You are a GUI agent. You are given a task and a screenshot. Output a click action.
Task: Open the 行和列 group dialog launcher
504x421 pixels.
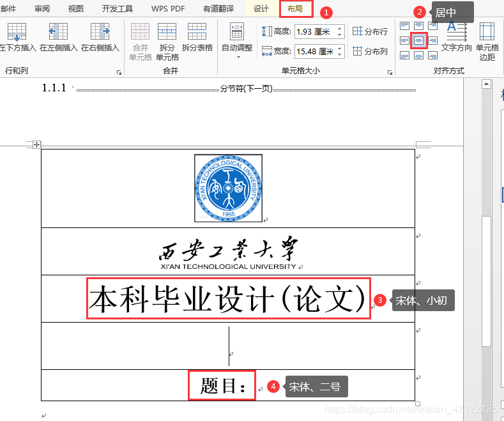[119, 72]
